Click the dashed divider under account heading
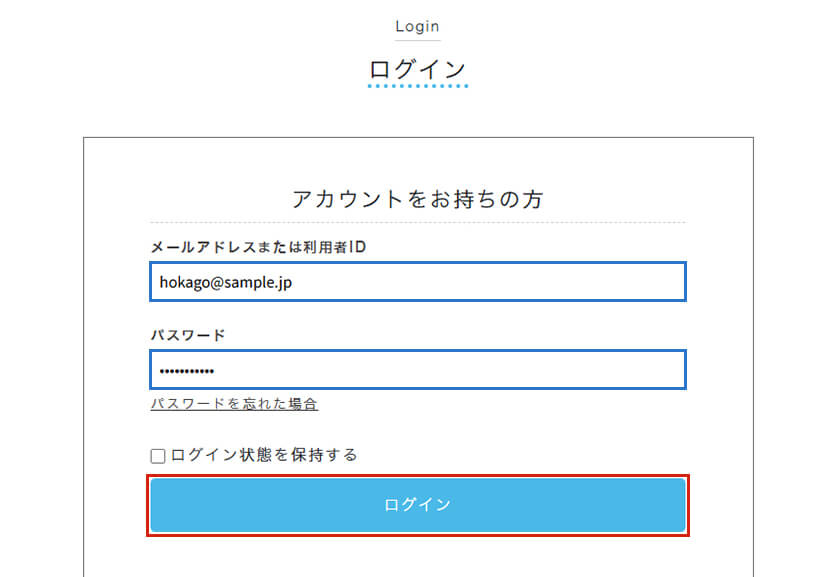Screen dimensions: 840x577 pyautogui.click(x=418, y=222)
